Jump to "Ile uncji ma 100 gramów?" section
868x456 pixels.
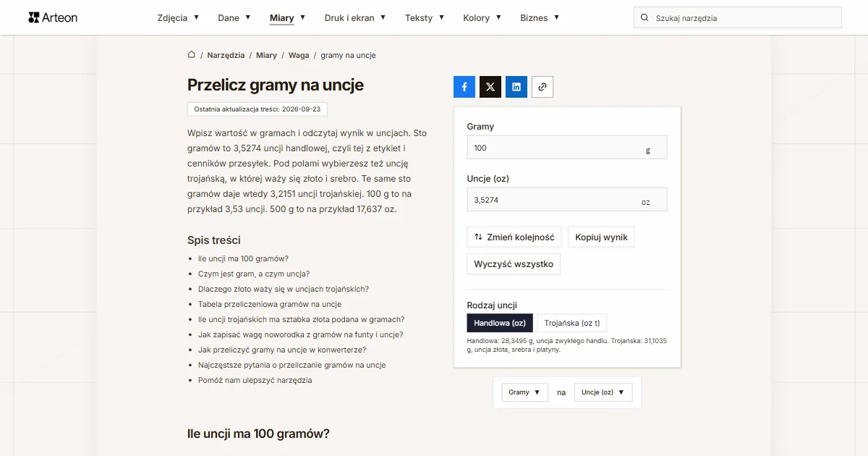(x=243, y=258)
